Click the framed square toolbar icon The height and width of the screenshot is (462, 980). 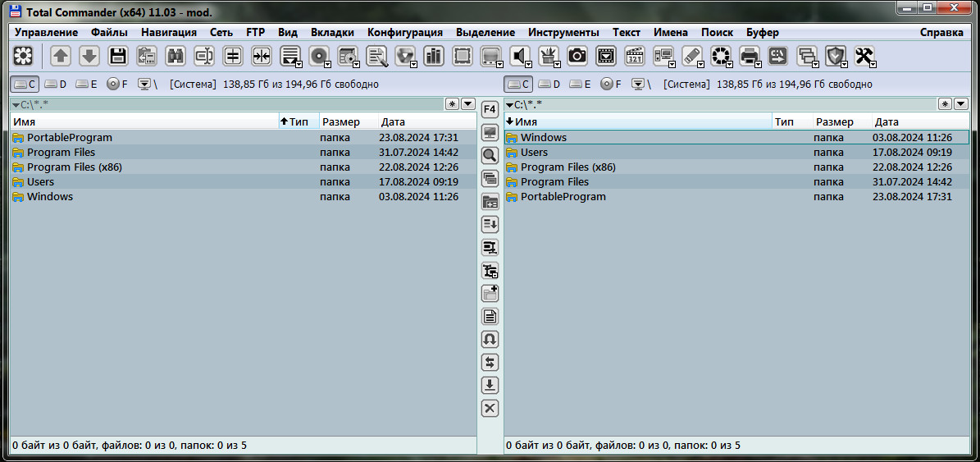(x=462, y=57)
